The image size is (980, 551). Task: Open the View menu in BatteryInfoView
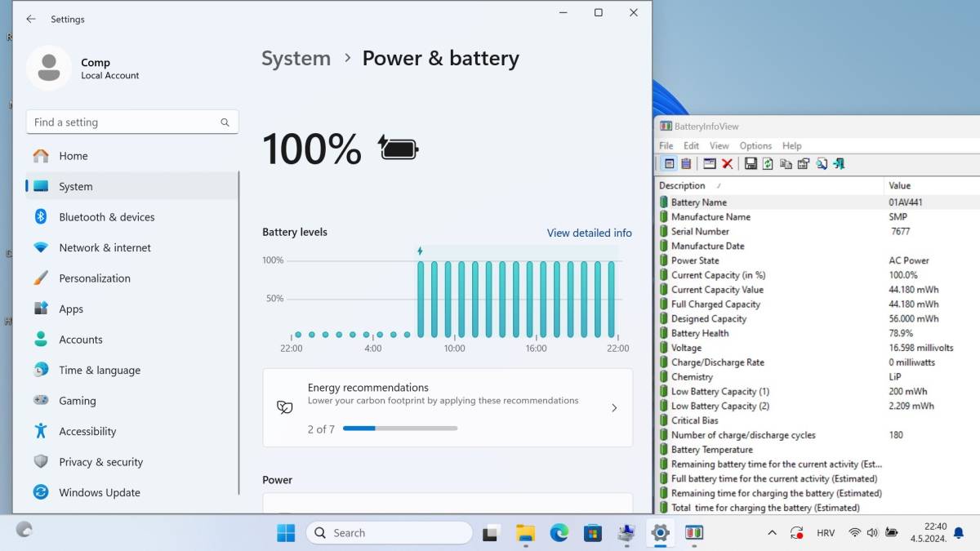(x=719, y=145)
